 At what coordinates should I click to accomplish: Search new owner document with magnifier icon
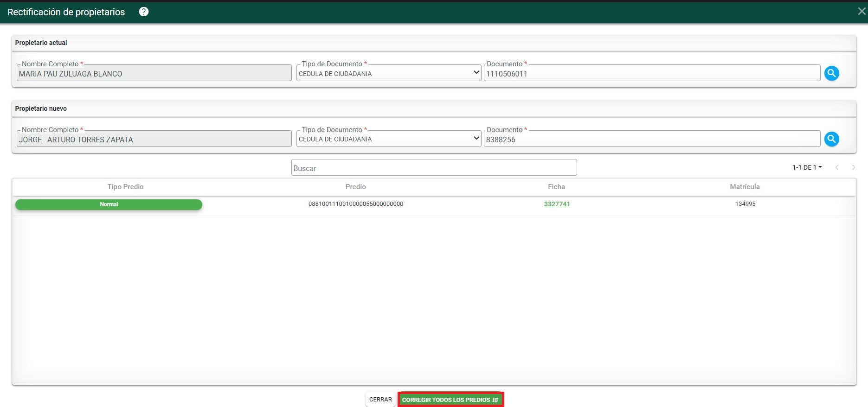pos(831,139)
